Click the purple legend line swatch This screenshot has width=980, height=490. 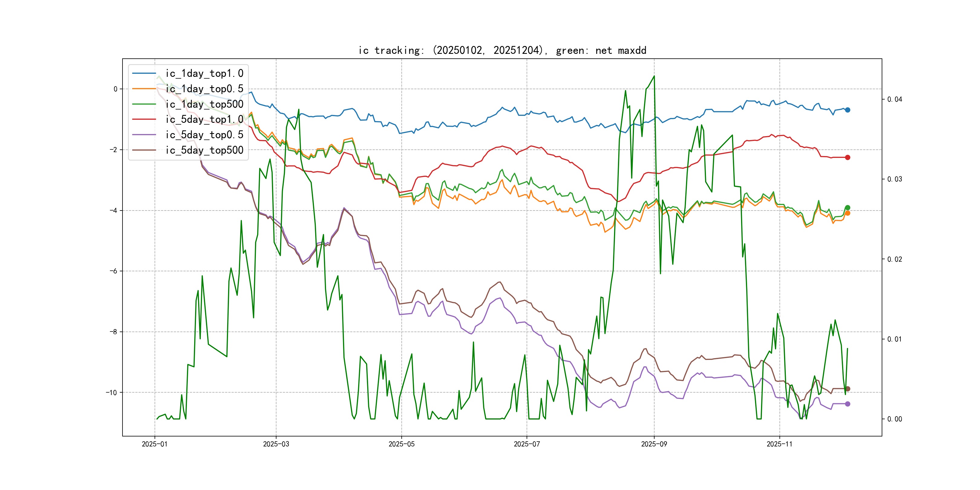tap(144, 135)
